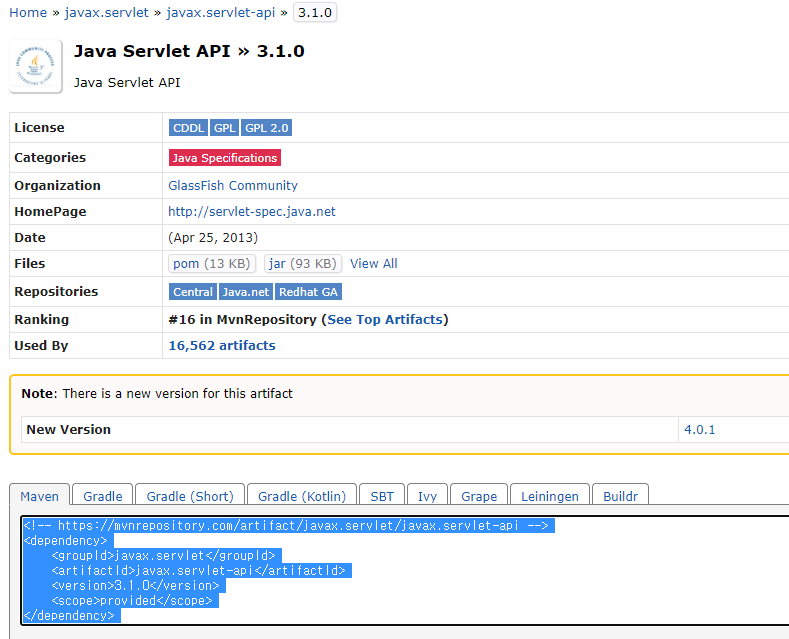Open the Central repository tag
The image size is (789, 639).
click(193, 292)
